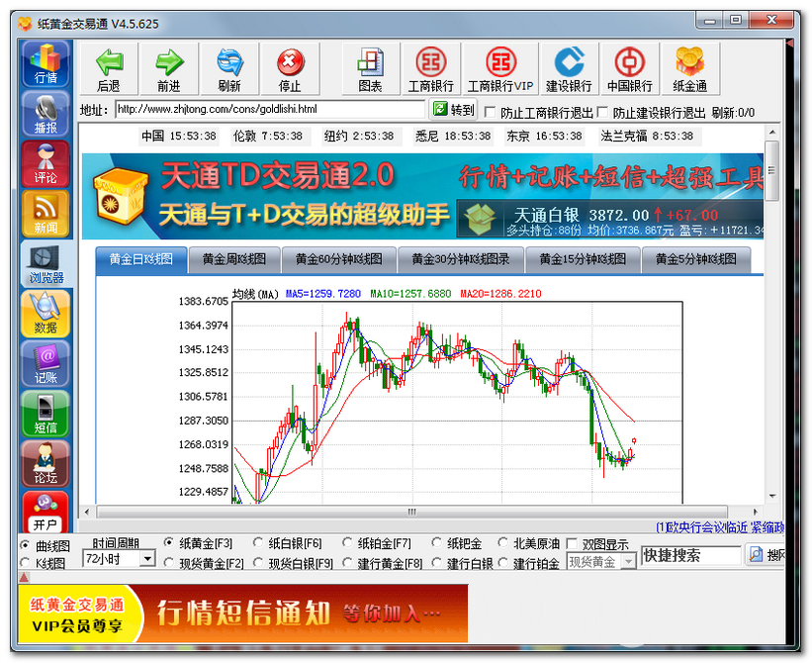
Task: Click the 纽约 2:53:38 clock
Action: [x=359, y=137]
